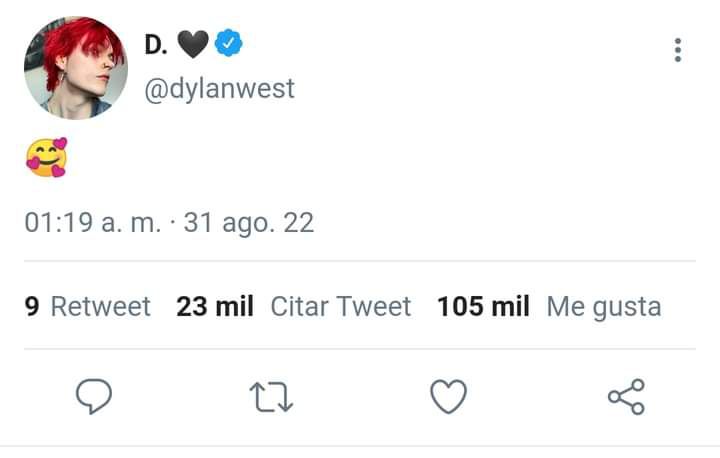
Task: Click the @dylanwest handle
Action: (x=219, y=89)
